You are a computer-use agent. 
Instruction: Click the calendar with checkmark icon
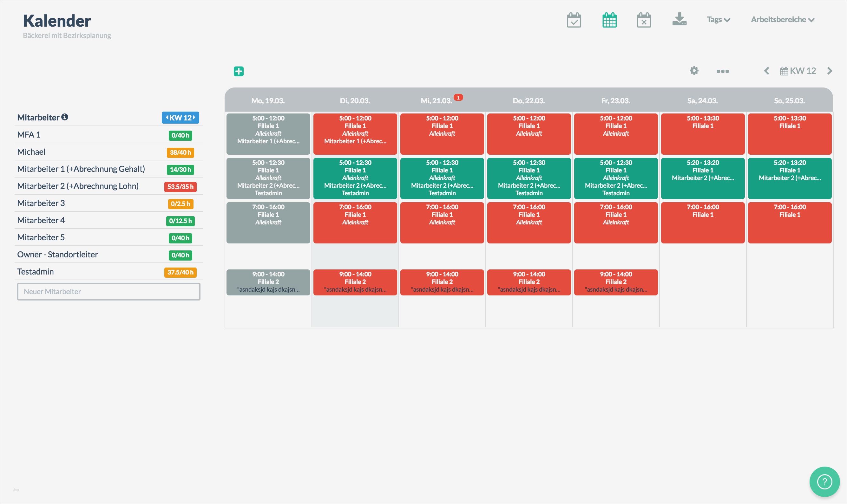click(x=574, y=20)
